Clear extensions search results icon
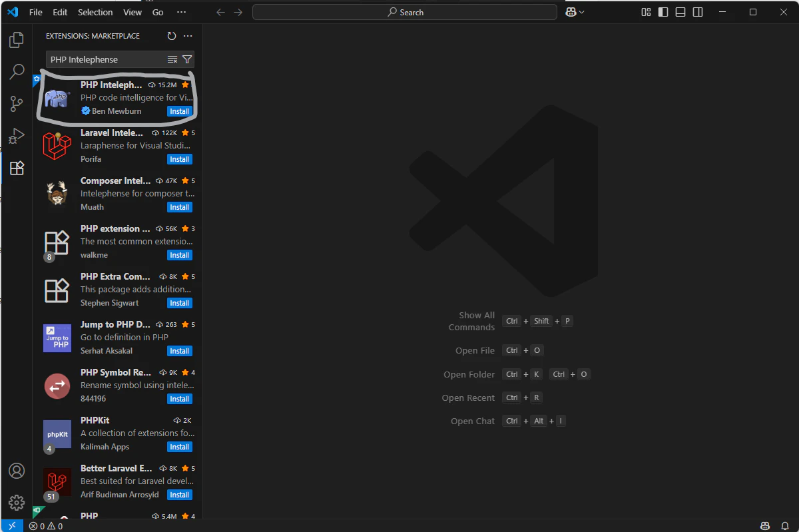The width and height of the screenshot is (799, 532). pos(172,59)
